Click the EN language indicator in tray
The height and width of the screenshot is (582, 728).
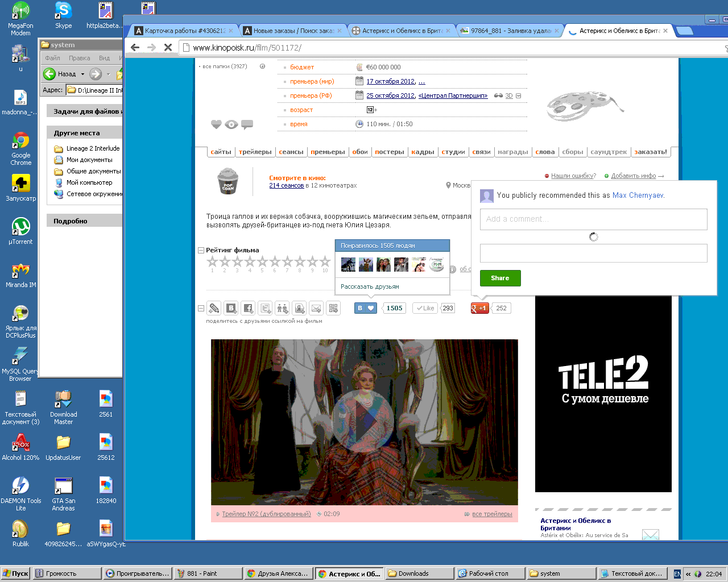point(677,574)
